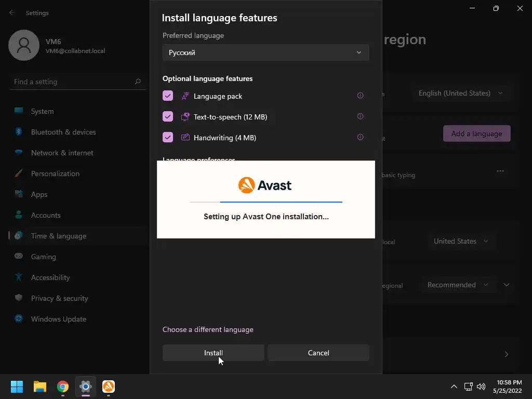
Task: Open the Preferred language dropdown showing Русский
Action: 265,52
